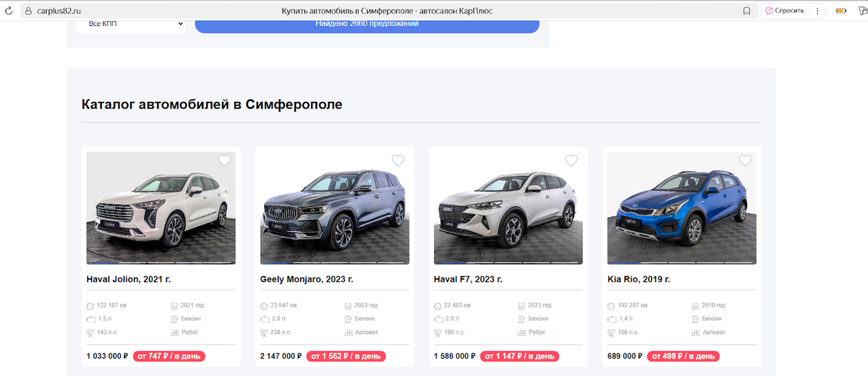
Task: Click the 23 547 км mileage value
Action: tap(284, 306)
